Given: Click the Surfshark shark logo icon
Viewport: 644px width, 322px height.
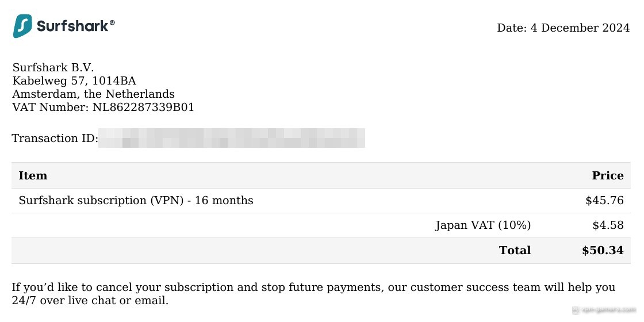Looking at the screenshot, I should tap(22, 26).
